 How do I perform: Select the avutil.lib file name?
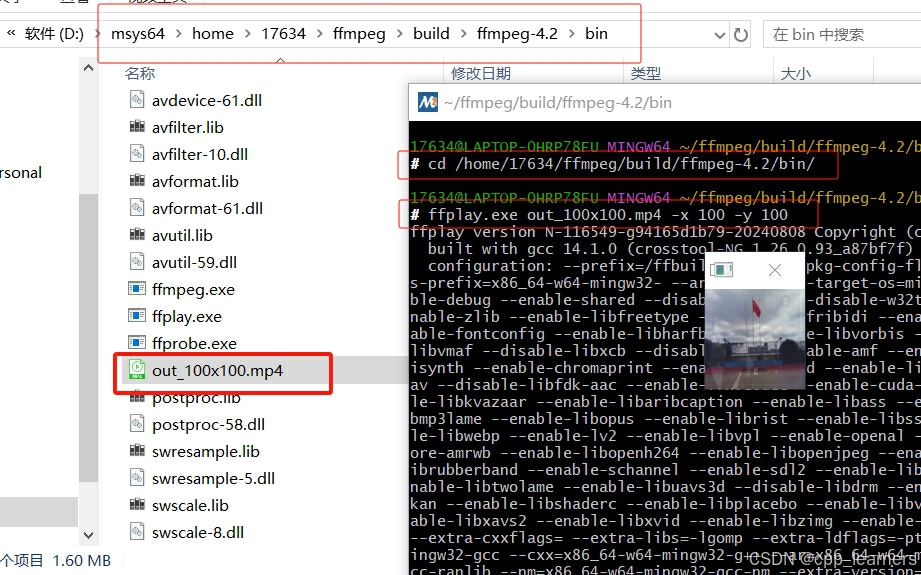pos(182,236)
